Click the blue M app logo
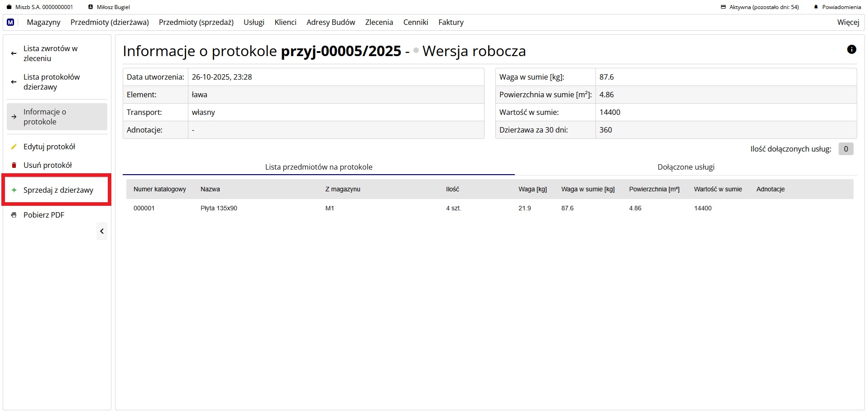Viewport: 868px width, 413px height. (10, 22)
